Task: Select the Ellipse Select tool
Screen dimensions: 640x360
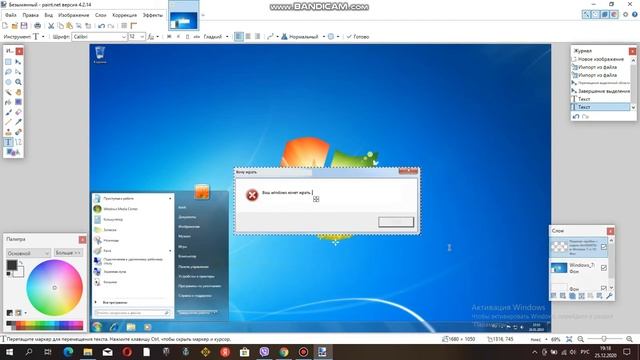Action: click(8, 82)
